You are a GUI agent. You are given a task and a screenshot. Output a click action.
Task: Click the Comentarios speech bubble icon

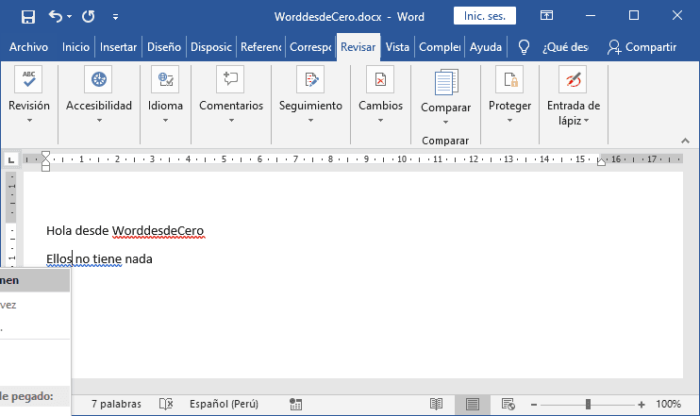tap(230, 79)
